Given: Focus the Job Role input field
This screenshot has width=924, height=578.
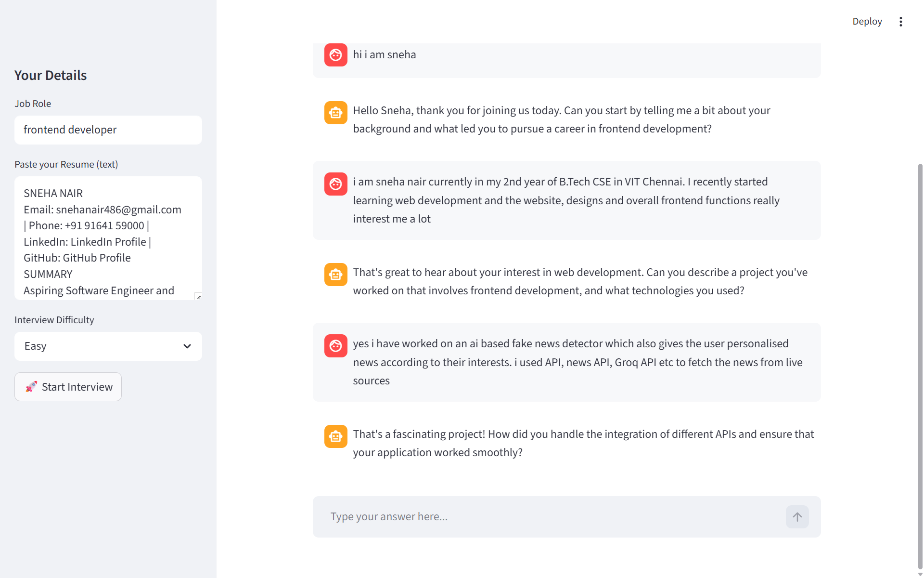Looking at the screenshot, I should tap(108, 130).
